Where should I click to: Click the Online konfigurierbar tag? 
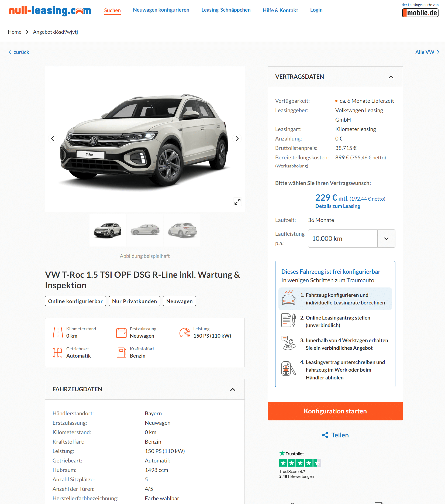[x=75, y=301]
